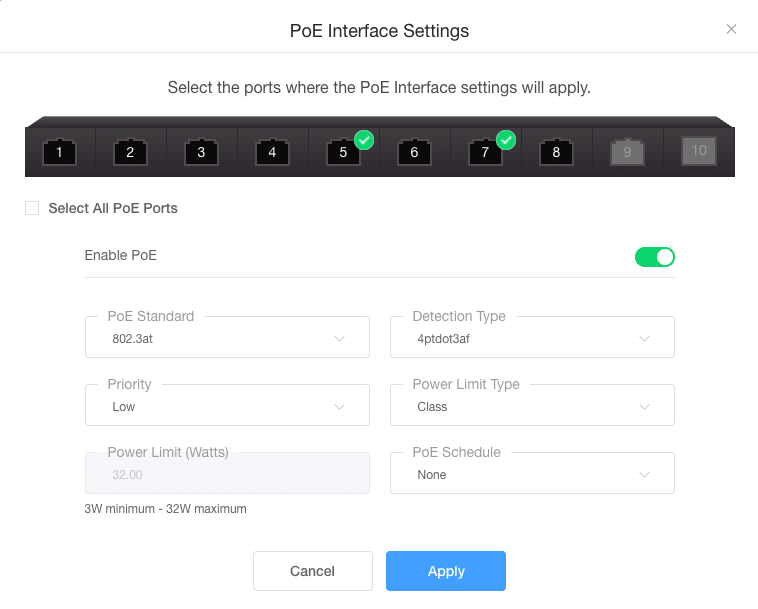Open the Power Limit Type dropdown
758x609 pixels.
(x=532, y=405)
